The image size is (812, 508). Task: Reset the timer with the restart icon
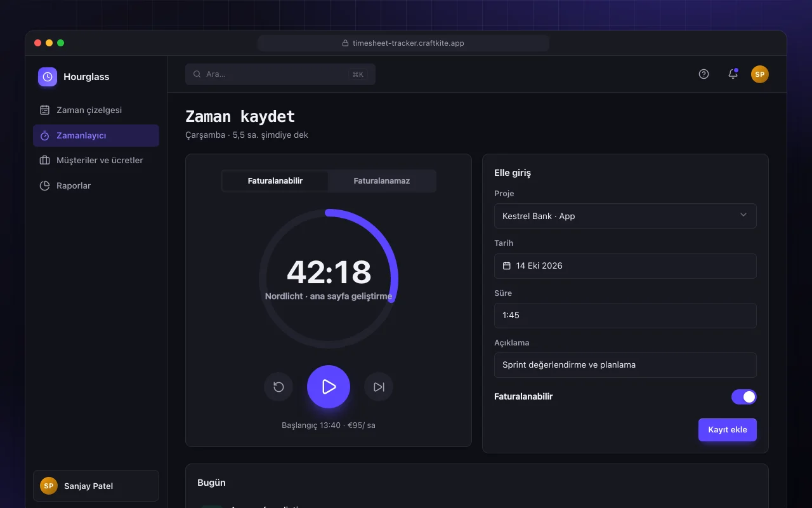[278, 387]
